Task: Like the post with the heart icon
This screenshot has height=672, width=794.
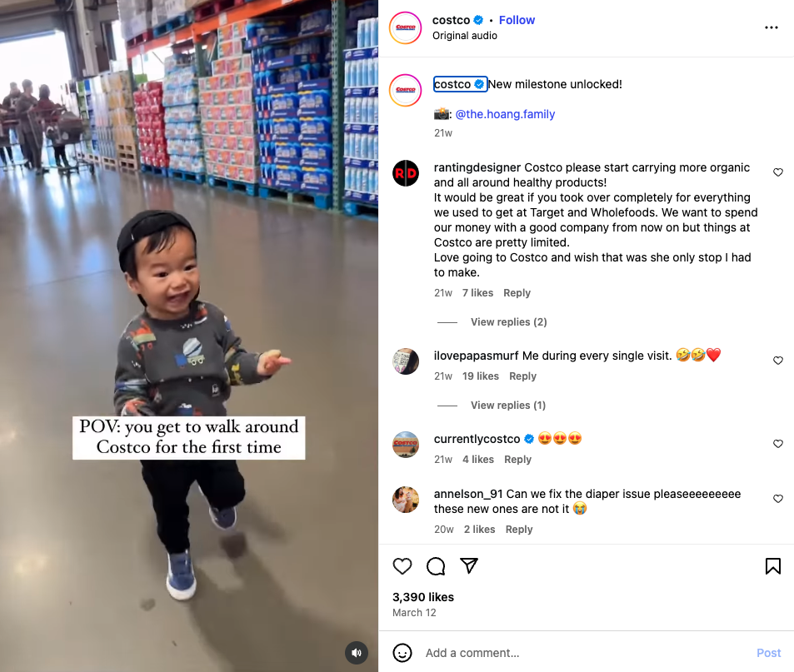Action: click(402, 566)
